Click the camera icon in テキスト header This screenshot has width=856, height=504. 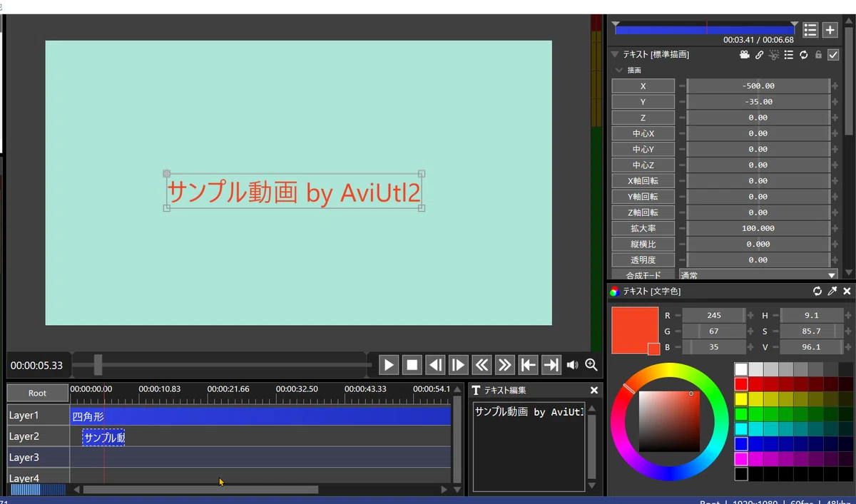point(744,55)
